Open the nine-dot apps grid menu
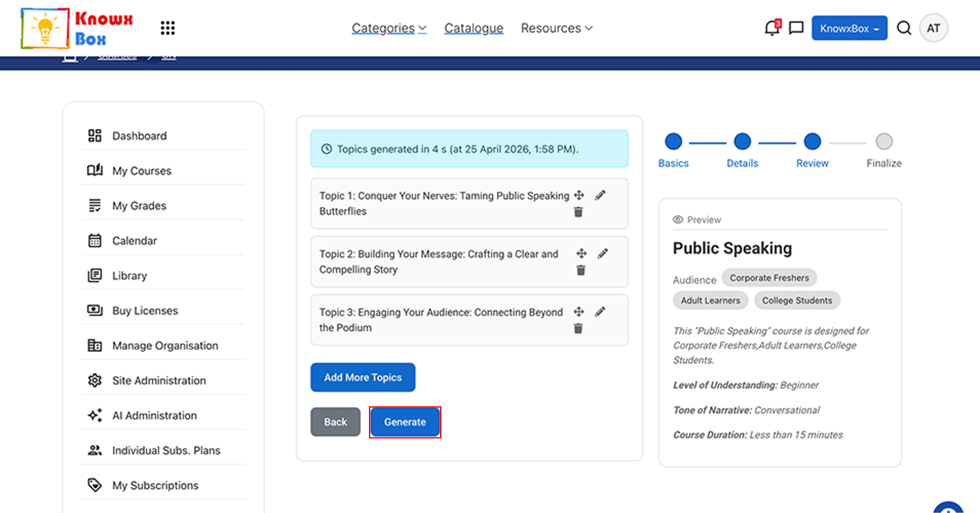This screenshot has width=980, height=513. [168, 28]
